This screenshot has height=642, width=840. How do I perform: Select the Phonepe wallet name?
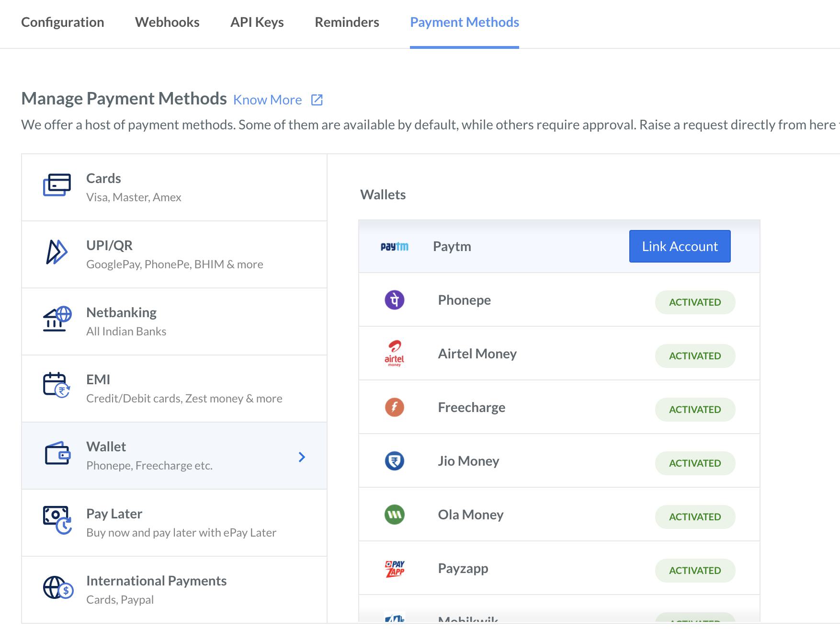(465, 300)
